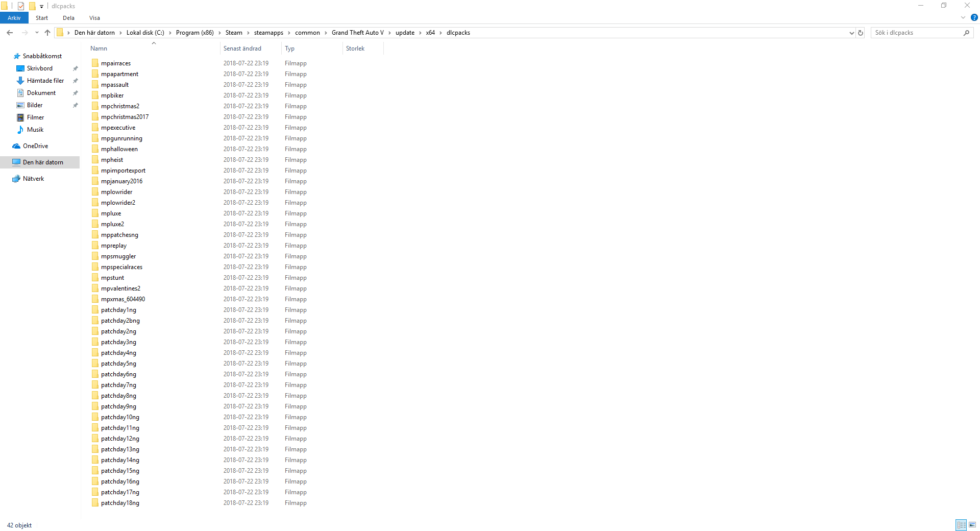Viewport: 980px width, 531px height.
Task: Navigate to Grand Theft Auto V breadcrumb
Action: (358, 33)
